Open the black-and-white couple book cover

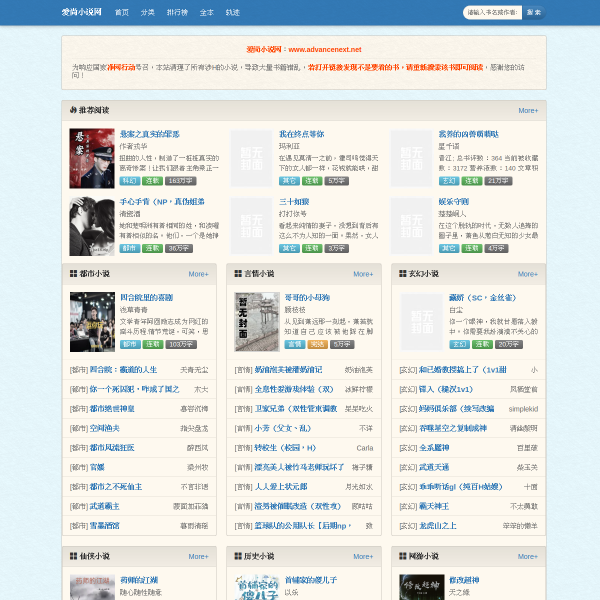pos(92,226)
